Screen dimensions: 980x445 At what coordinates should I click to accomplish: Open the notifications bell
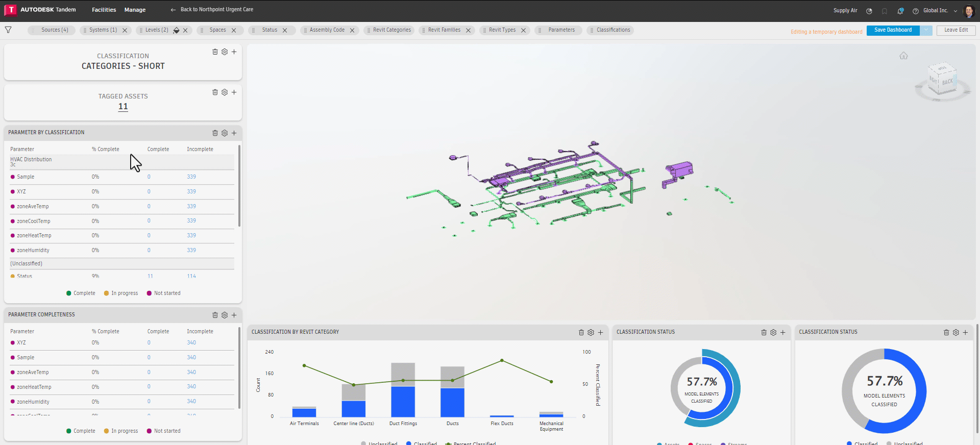click(900, 11)
